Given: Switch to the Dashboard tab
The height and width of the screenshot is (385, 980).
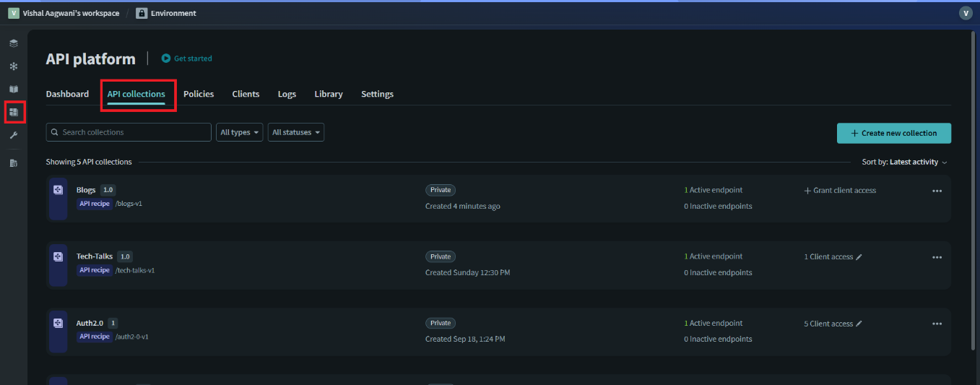Looking at the screenshot, I should (67, 94).
